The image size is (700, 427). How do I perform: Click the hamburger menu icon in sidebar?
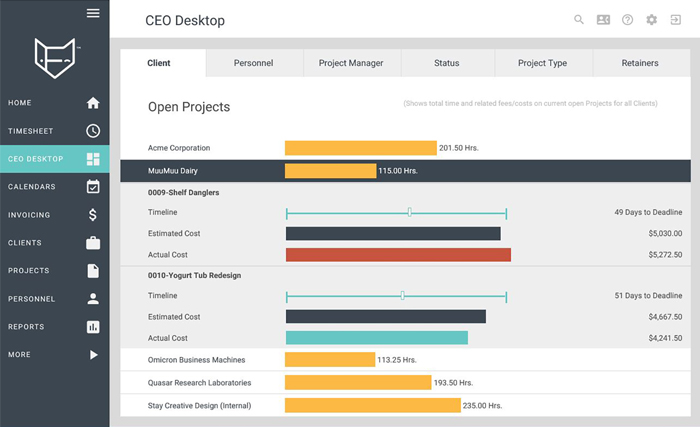coord(93,13)
